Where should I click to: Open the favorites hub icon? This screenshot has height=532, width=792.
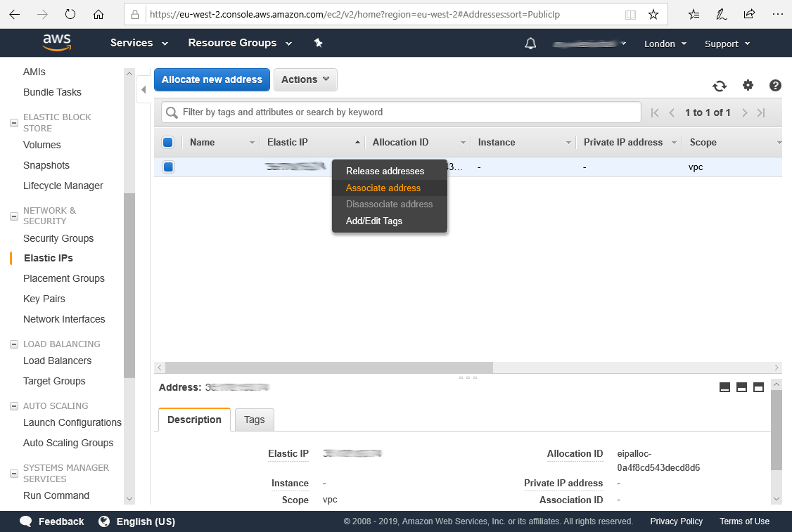[x=694, y=14]
